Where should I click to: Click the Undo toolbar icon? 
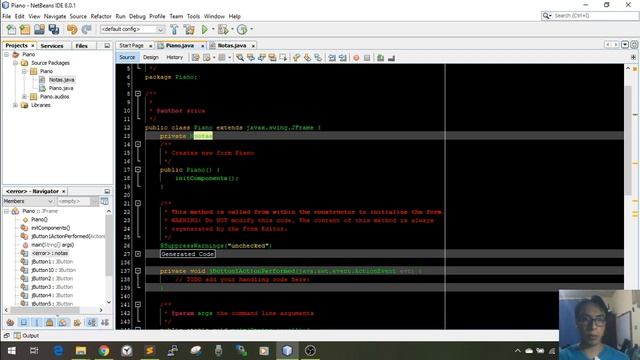72,29
